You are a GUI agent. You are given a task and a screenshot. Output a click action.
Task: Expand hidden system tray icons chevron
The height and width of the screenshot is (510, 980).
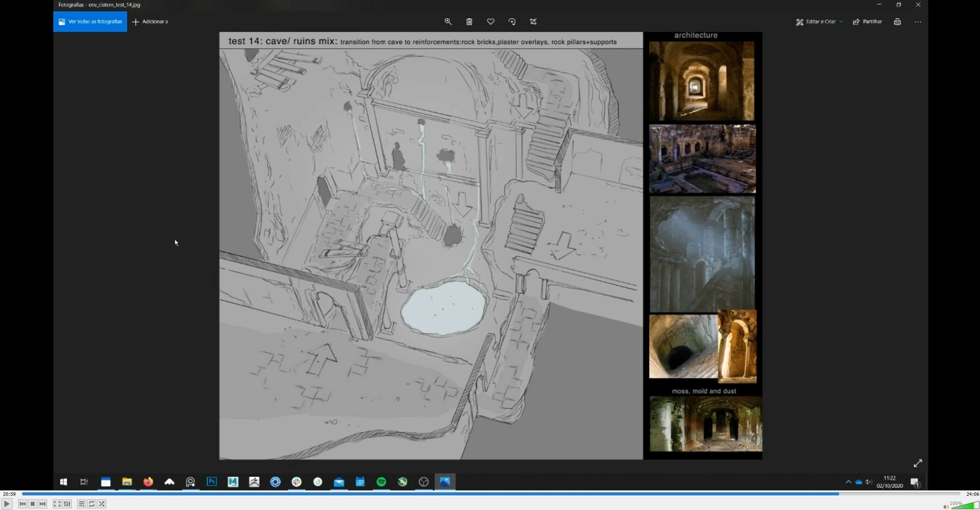pos(848,482)
